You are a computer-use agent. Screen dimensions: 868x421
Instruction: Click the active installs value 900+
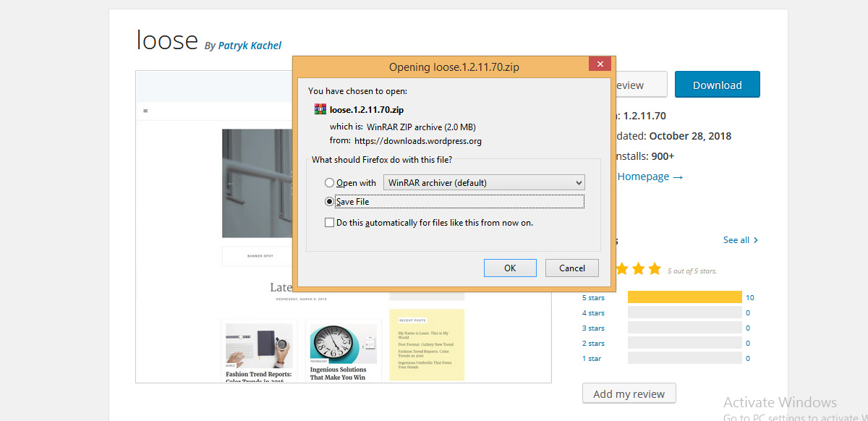coord(662,156)
